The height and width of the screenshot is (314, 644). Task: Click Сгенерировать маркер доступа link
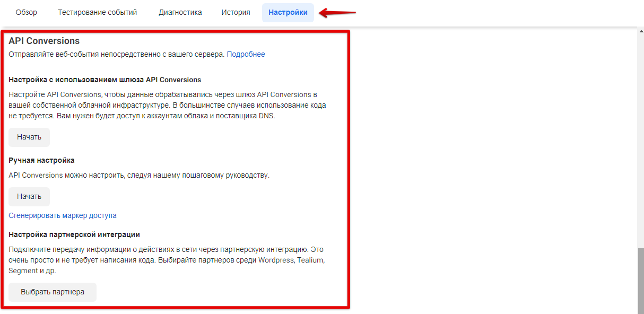63,215
